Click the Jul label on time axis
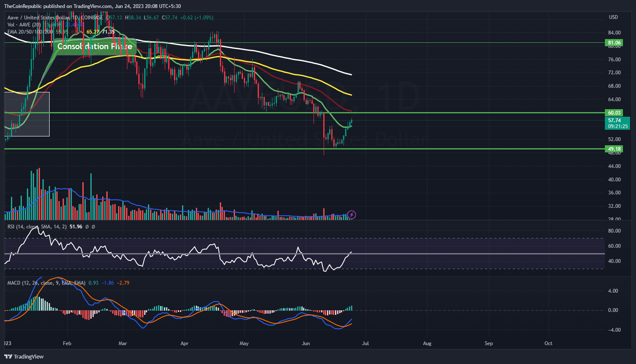Screen dimensions: 636x364 [365, 343]
